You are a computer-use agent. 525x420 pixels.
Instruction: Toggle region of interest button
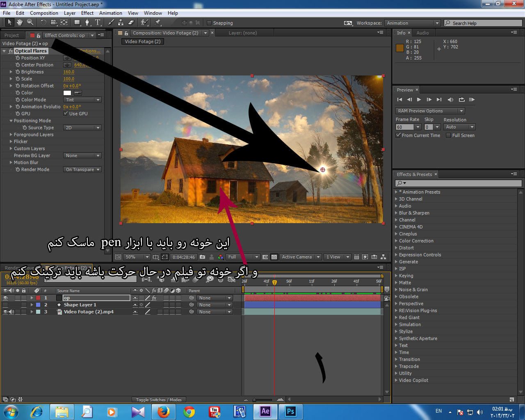point(265,257)
